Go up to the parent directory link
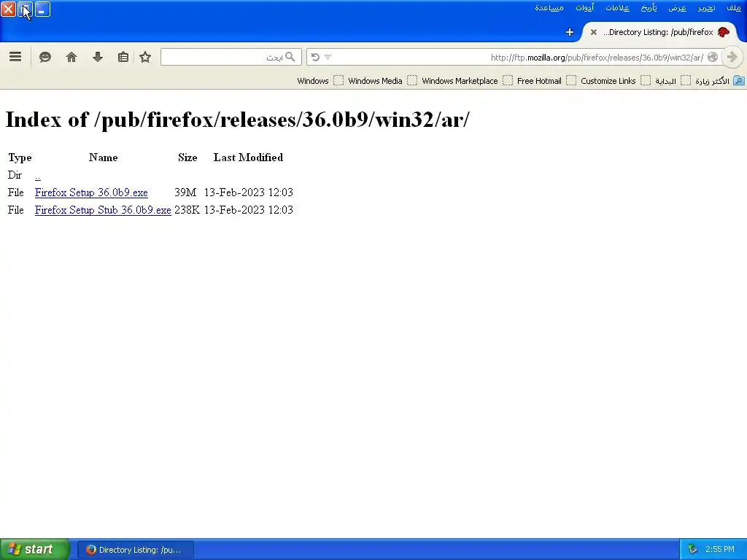This screenshot has width=747, height=560. tap(38, 176)
